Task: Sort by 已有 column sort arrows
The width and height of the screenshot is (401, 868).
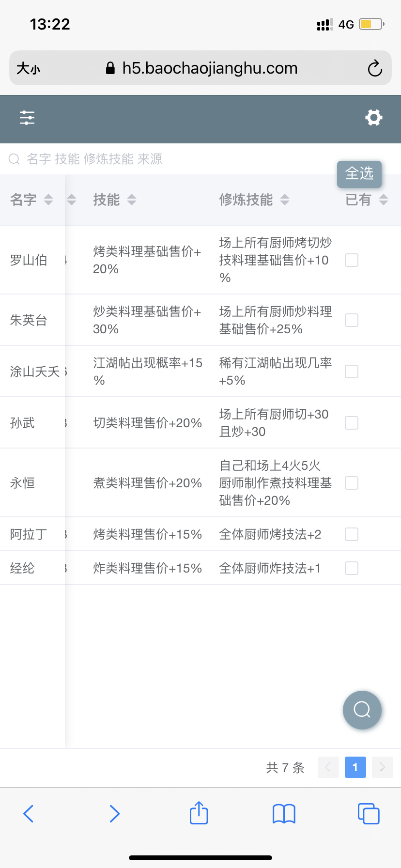Action: 384,200
